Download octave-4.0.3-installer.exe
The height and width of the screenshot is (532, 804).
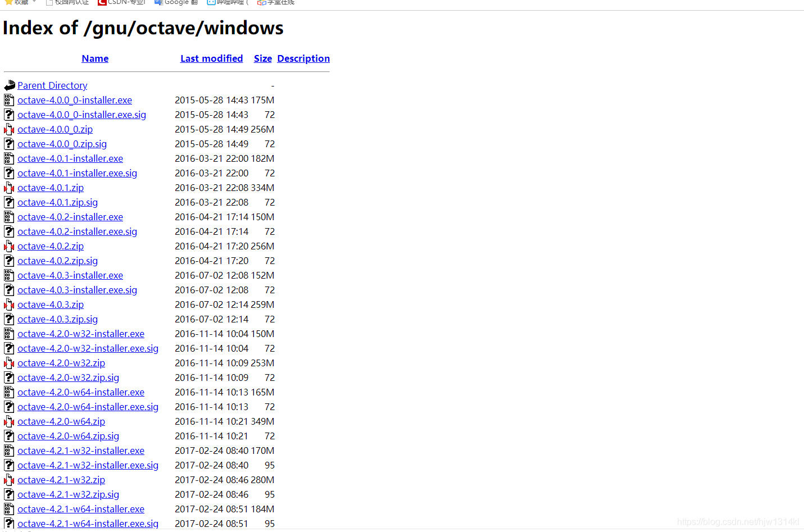coord(70,275)
